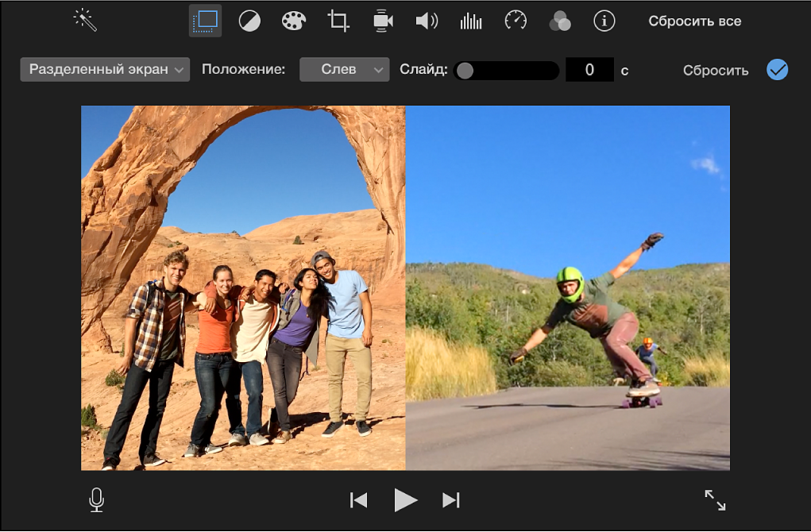Open the volume speaker settings

(x=427, y=21)
